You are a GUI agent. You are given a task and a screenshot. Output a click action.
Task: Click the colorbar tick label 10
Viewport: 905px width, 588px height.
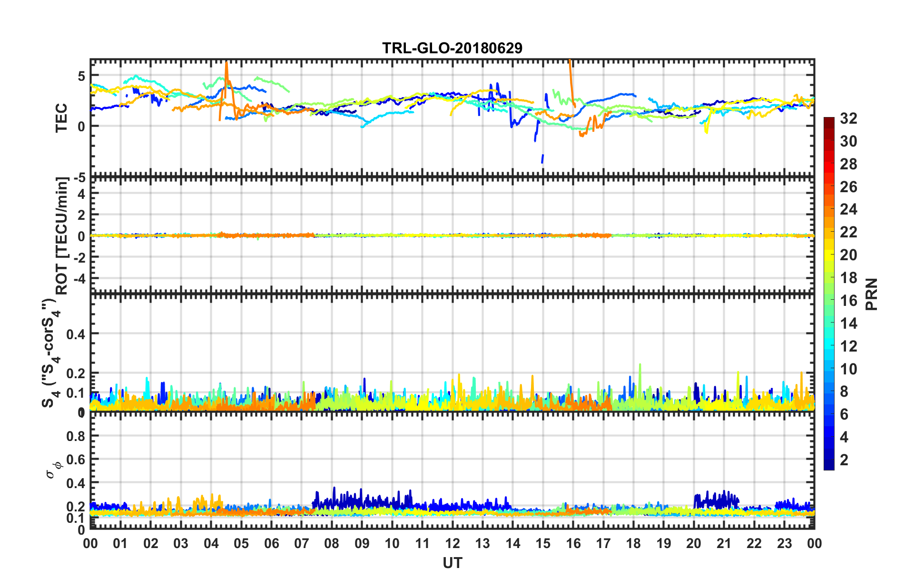tap(848, 369)
